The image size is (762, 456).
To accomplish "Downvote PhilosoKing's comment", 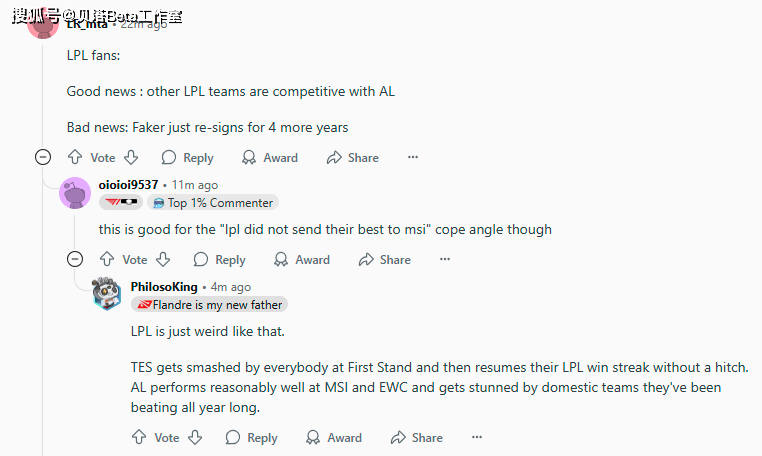I will pos(195,437).
